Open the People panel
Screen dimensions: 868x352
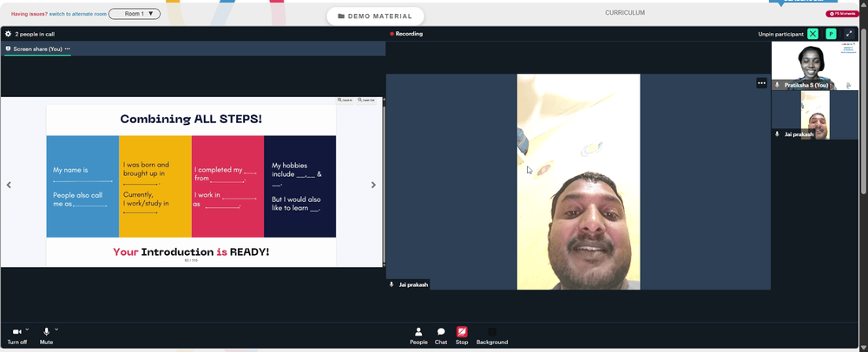pos(418,336)
